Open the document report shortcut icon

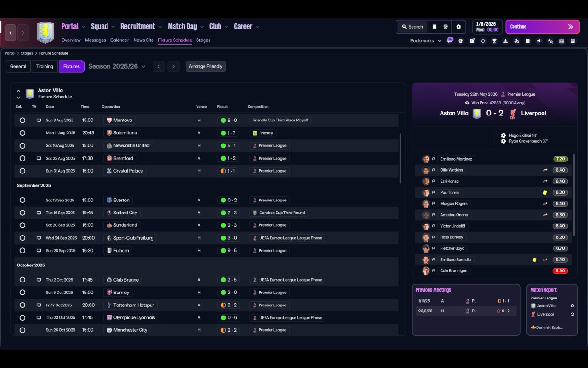click(573, 41)
